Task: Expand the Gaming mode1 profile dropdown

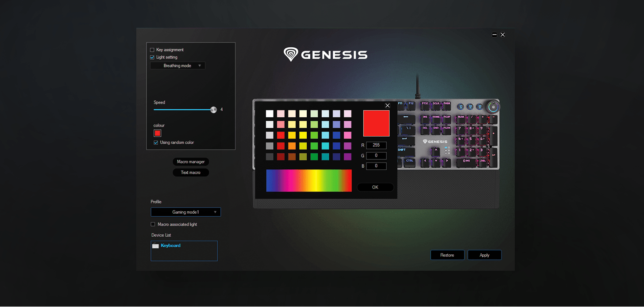Action: pos(185,212)
